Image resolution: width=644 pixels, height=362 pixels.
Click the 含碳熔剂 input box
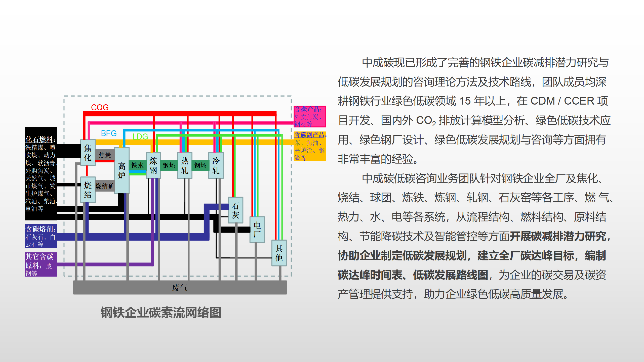41,236
